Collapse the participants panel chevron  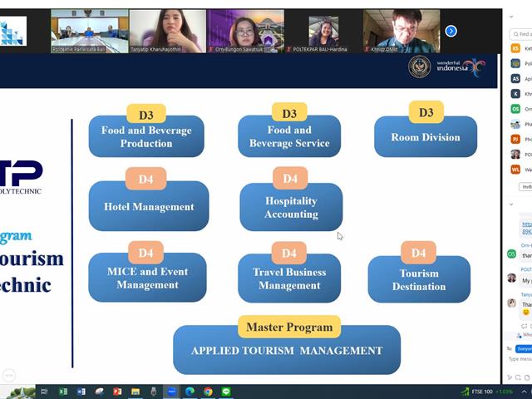coord(511,17)
